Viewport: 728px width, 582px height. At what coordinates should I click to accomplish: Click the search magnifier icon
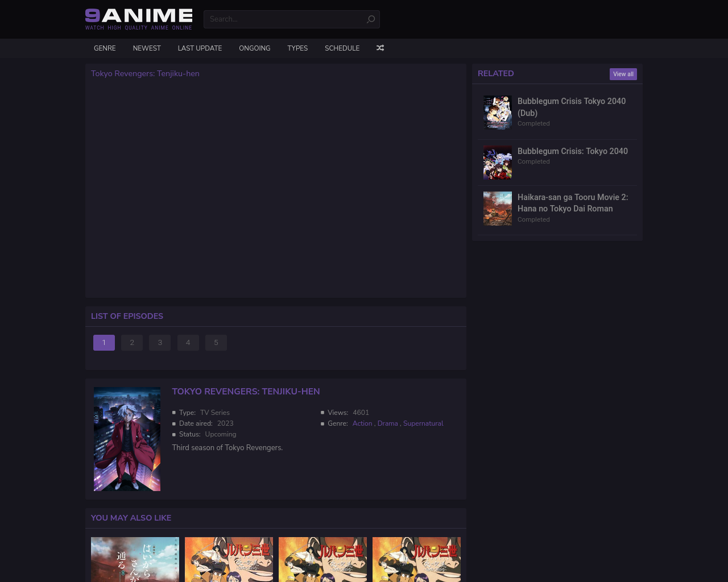coord(371,19)
